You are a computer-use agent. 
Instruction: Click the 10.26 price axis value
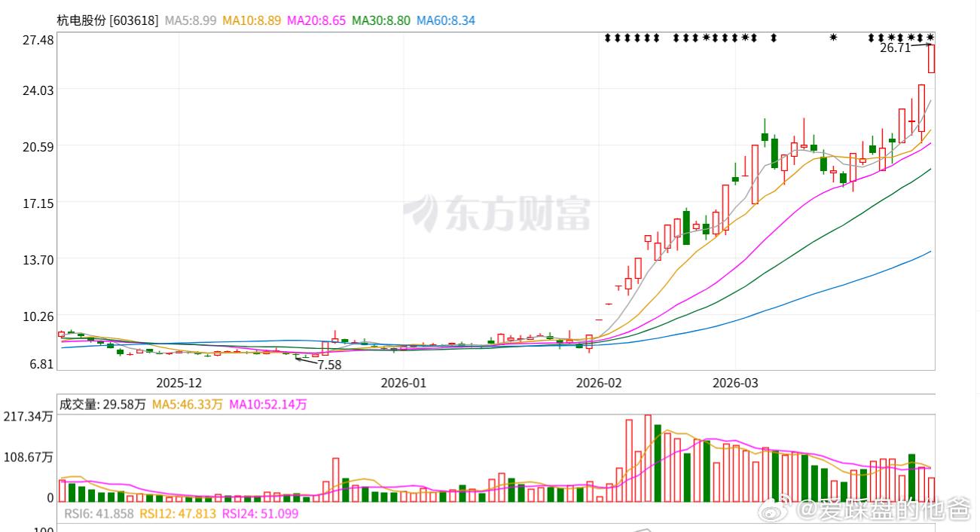pyautogui.click(x=38, y=316)
